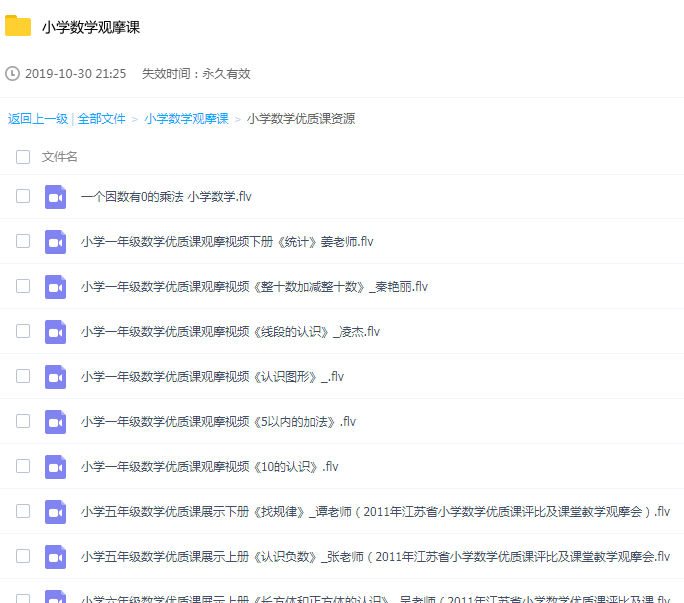Image resolution: width=684 pixels, height=603 pixels.
Task: Select checkbox for 《线段的认识》_凌杰.flv
Action: tap(23, 331)
